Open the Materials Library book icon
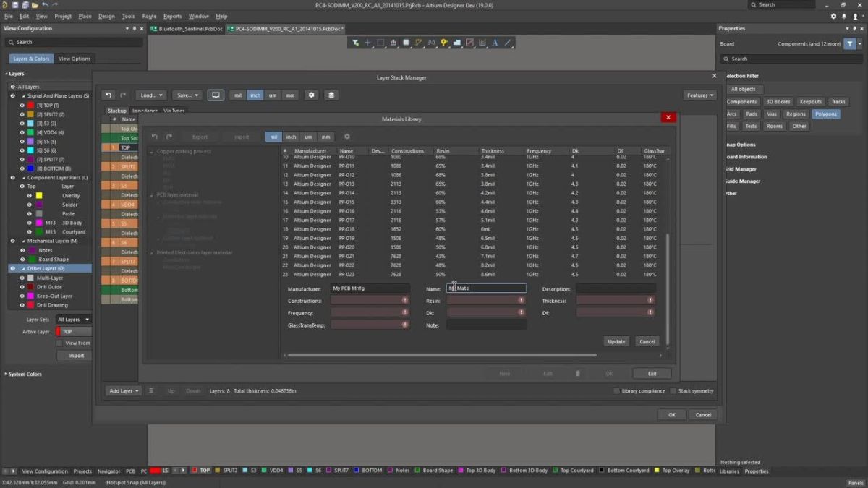The height and width of the screenshot is (488, 868). tap(216, 95)
